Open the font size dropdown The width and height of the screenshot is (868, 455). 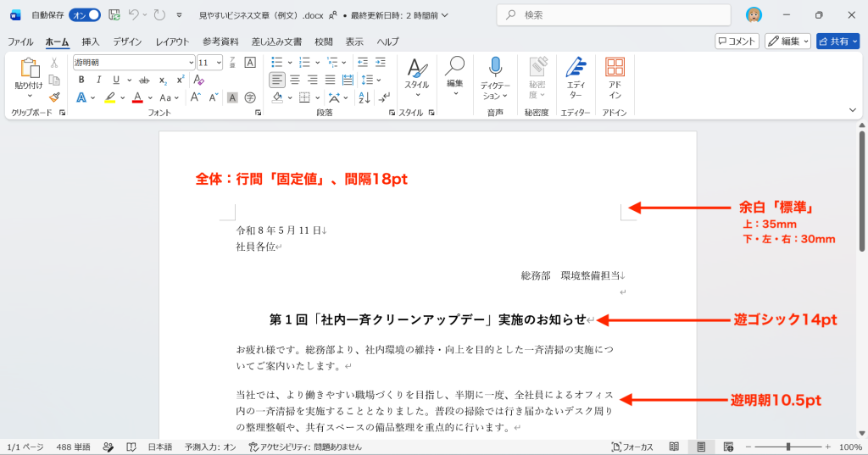pos(220,63)
